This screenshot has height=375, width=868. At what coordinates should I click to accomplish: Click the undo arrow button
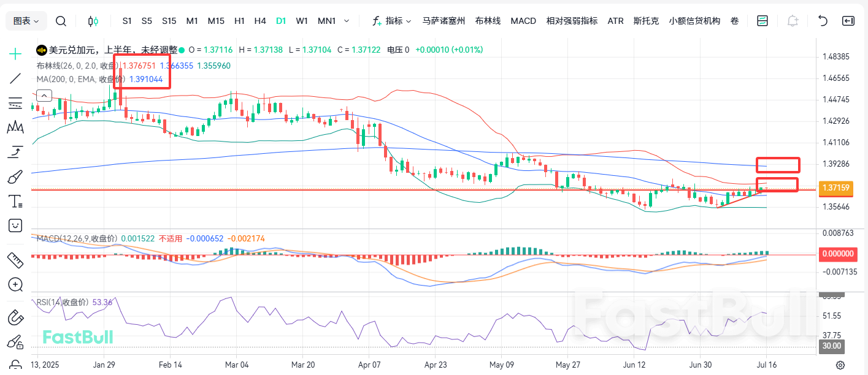tap(822, 20)
